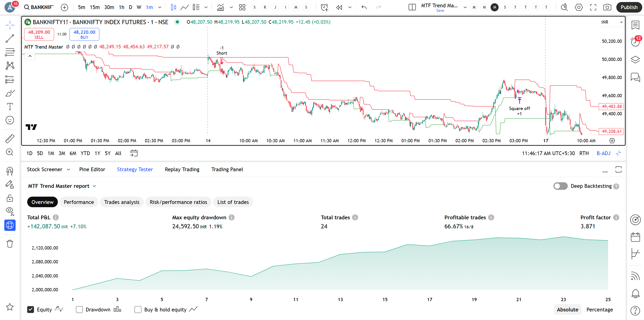Open favorites star toolbar icon
644x320 pixels.
pyautogui.click(x=10, y=307)
